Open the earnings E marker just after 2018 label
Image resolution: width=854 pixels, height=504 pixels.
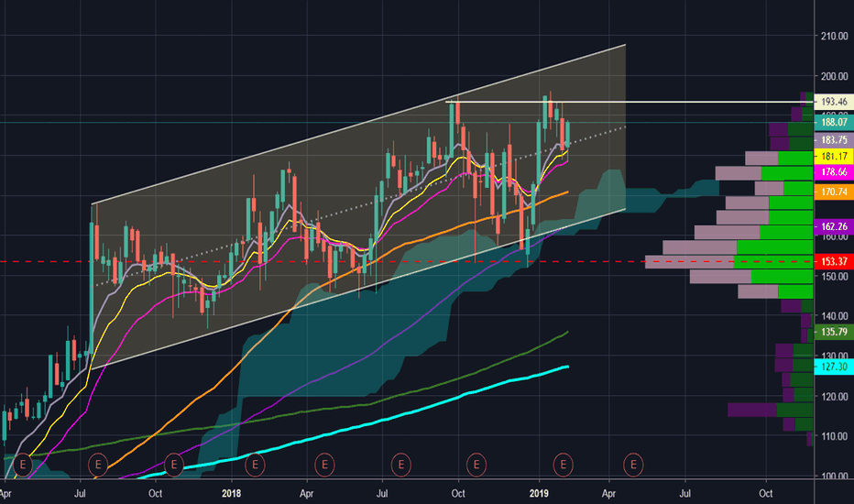255,465
